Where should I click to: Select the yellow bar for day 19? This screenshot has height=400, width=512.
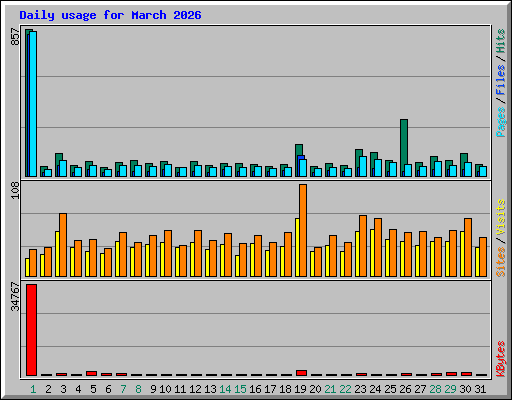click(297, 247)
